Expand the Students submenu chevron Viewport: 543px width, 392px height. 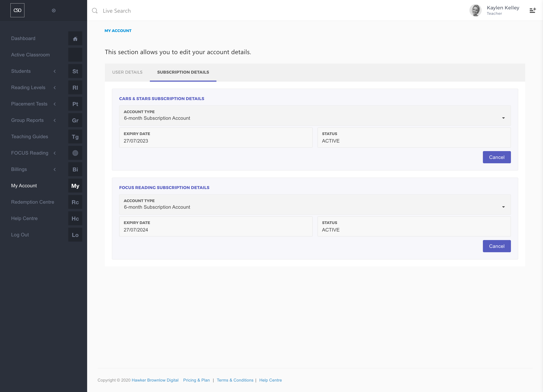[55, 71]
